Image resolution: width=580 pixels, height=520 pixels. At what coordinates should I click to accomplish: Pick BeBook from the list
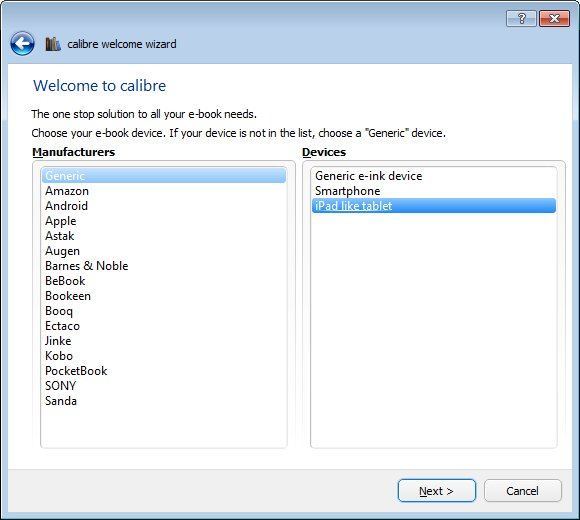164,281
